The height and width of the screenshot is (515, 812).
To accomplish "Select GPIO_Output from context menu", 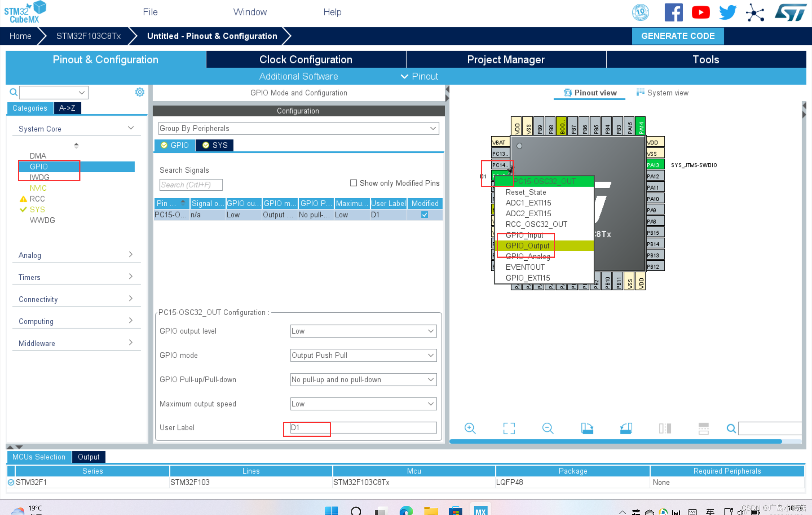I will coord(528,246).
